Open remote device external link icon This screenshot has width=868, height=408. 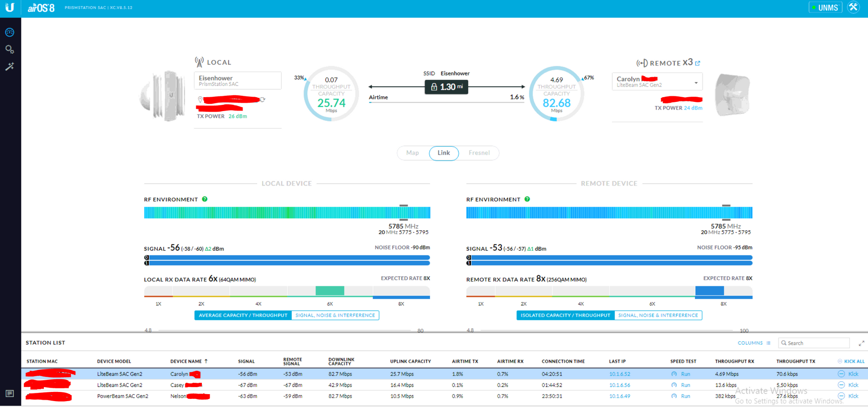point(697,63)
